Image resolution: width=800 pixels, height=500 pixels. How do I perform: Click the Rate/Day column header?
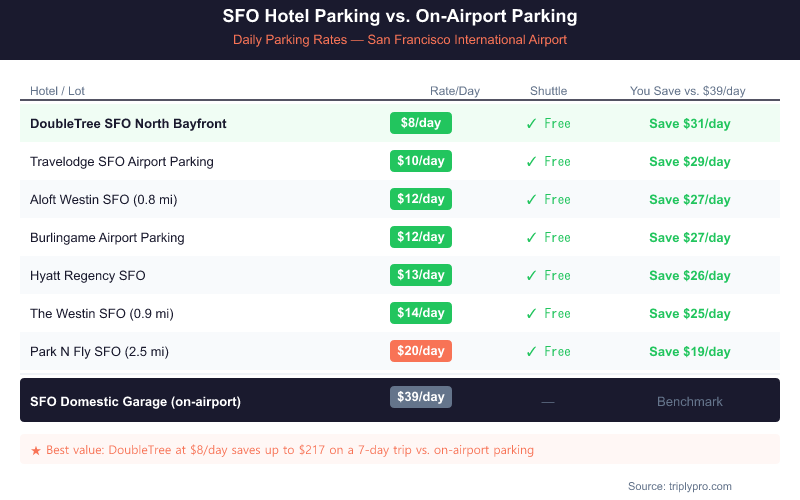pos(454,91)
